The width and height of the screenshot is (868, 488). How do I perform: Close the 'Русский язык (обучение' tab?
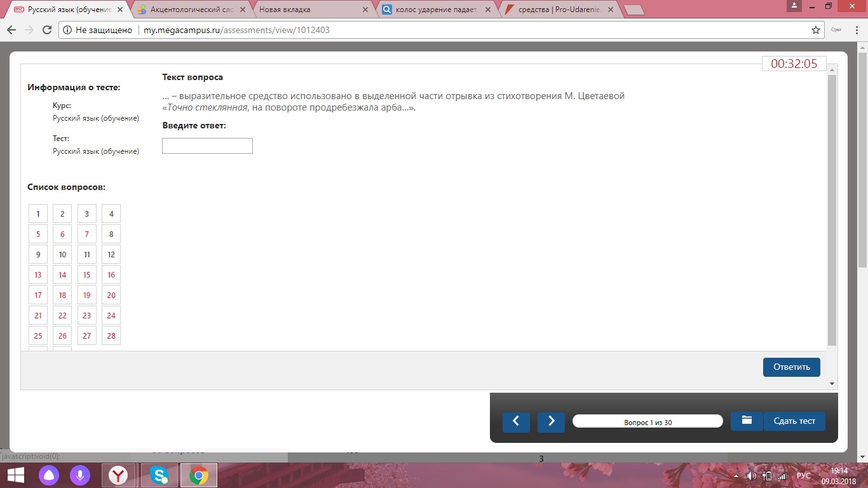click(x=119, y=10)
